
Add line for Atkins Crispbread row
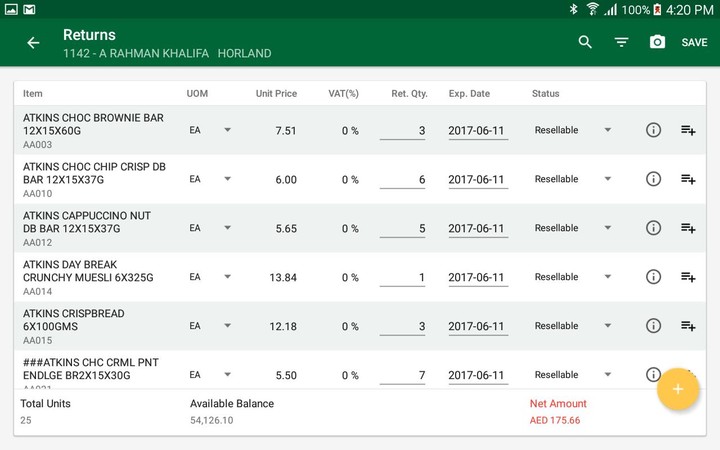pos(688,326)
